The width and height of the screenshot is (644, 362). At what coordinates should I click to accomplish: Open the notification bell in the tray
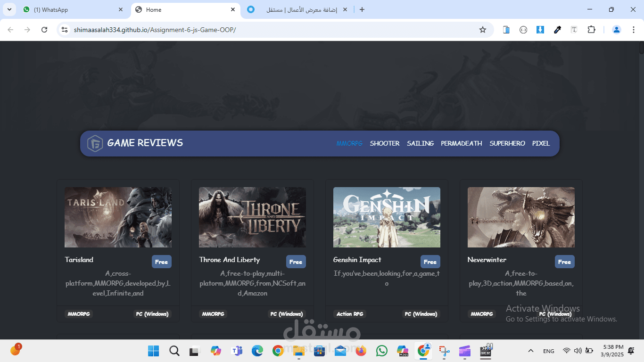click(631, 351)
